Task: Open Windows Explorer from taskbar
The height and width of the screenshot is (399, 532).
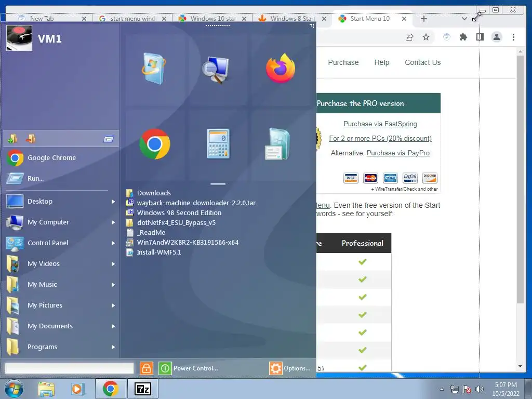Action: coord(46,389)
